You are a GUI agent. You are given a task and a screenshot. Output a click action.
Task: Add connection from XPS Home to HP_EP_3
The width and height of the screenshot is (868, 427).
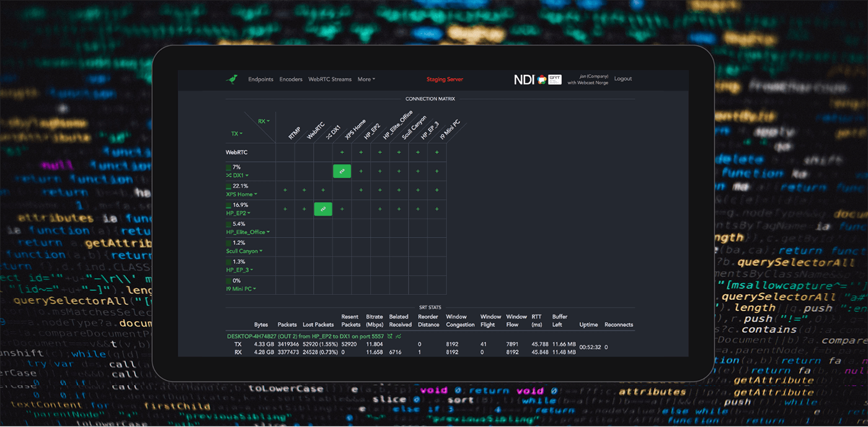coord(418,190)
